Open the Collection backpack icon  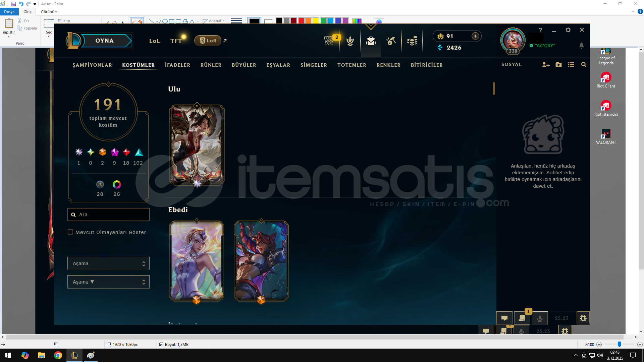click(x=371, y=41)
